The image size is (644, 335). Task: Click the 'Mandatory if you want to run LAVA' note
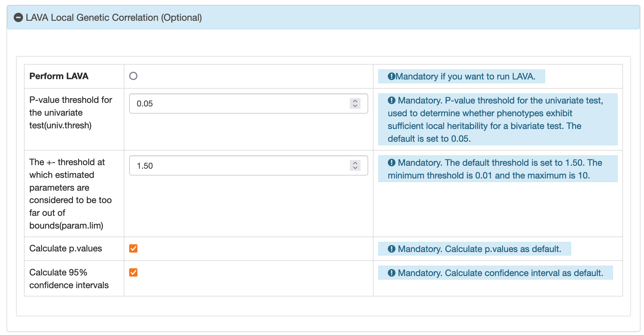pyautogui.click(x=465, y=76)
